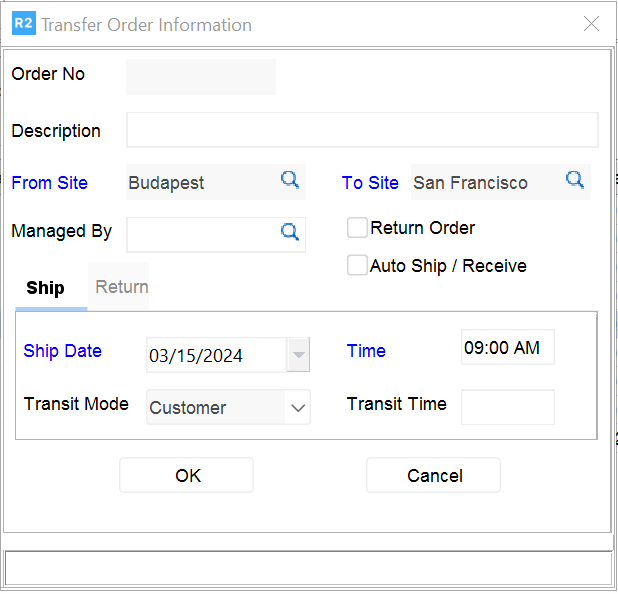
Task: Focus the Order No field
Action: [200, 77]
